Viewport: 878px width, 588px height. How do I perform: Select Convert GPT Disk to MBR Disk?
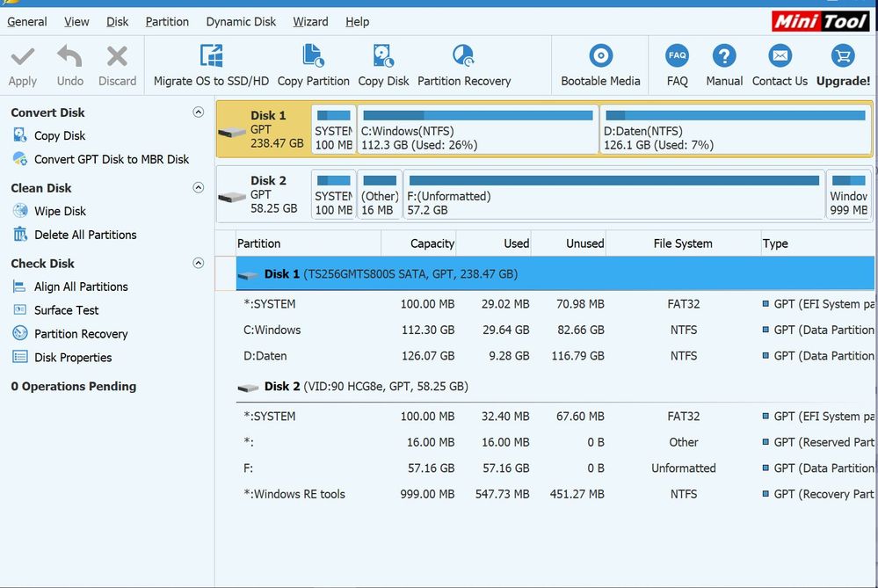pos(111,159)
